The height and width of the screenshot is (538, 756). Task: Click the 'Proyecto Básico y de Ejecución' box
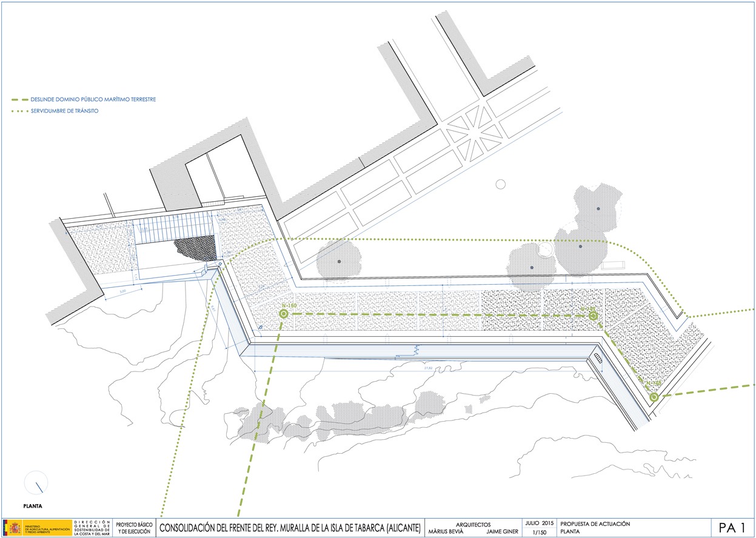coord(135,527)
